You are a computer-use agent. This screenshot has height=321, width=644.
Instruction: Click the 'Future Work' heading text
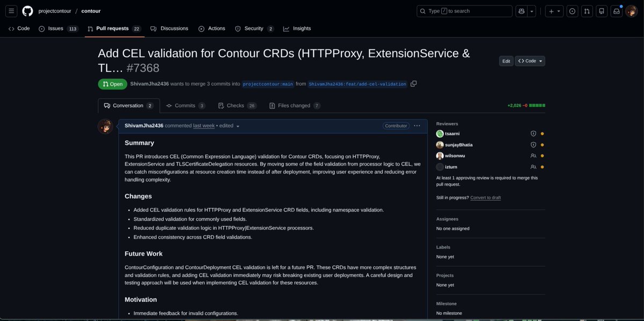(x=143, y=253)
